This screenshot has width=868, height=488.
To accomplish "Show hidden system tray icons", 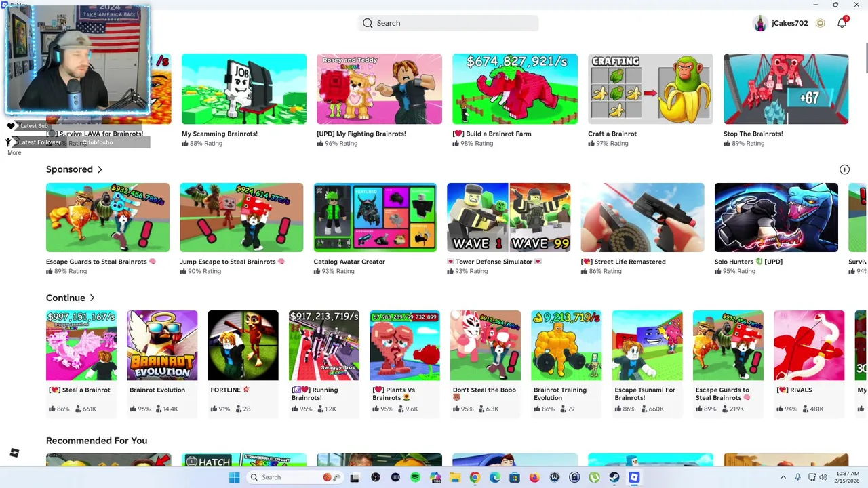I will click(x=783, y=477).
